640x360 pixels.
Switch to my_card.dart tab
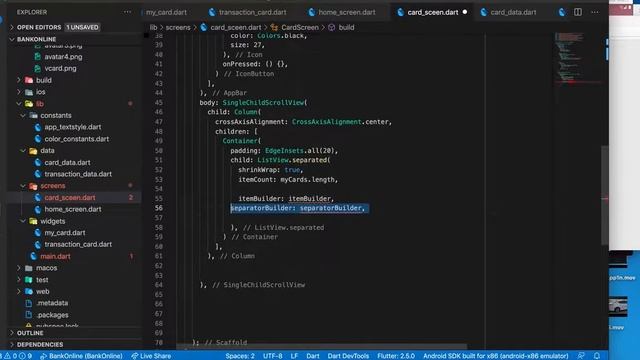click(166, 12)
